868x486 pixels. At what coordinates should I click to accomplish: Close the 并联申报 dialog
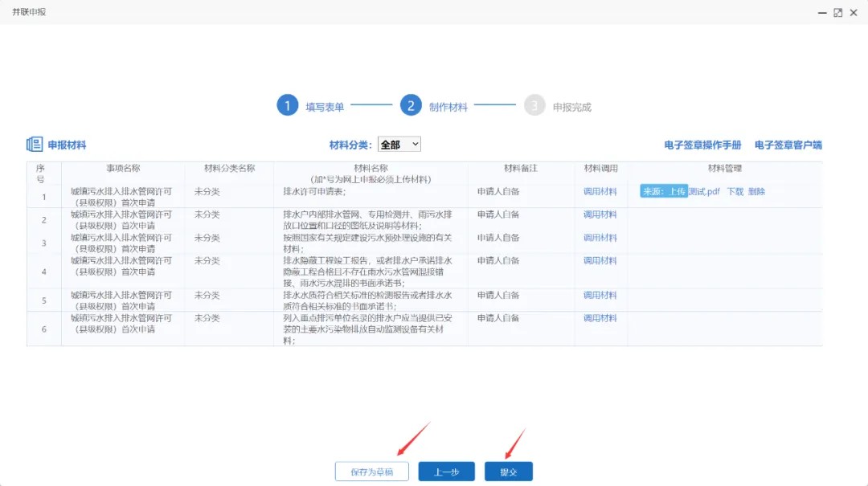tap(854, 13)
